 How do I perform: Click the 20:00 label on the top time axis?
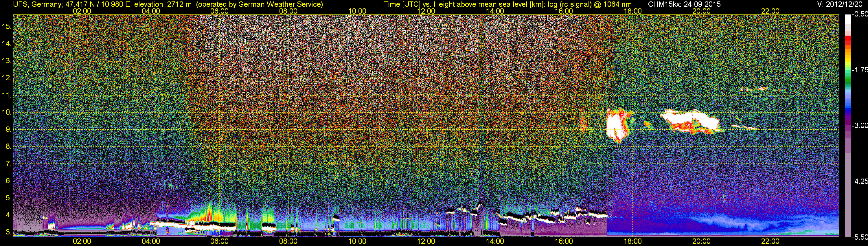[702, 11]
